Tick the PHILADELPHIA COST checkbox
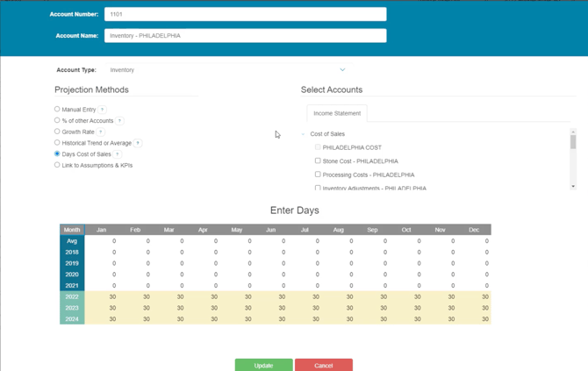This screenshot has width=588, height=371. tap(318, 147)
